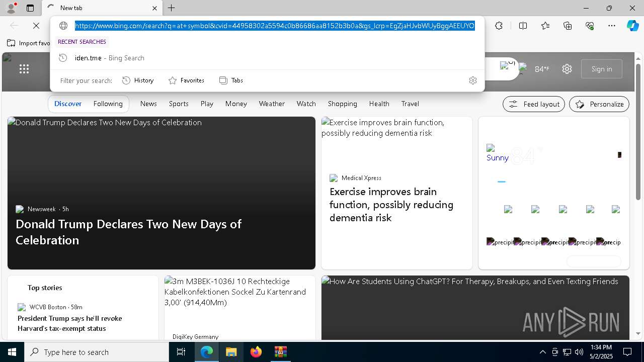
Task: Open the Watch category
Action: pos(306,104)
